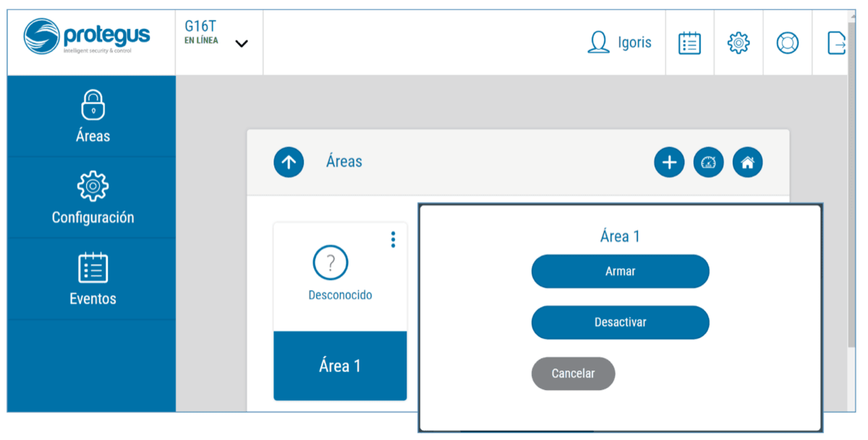The height and width of the screenshot is (440, 868).
Task: Click the Protegus logo
Action: [87, 36]
